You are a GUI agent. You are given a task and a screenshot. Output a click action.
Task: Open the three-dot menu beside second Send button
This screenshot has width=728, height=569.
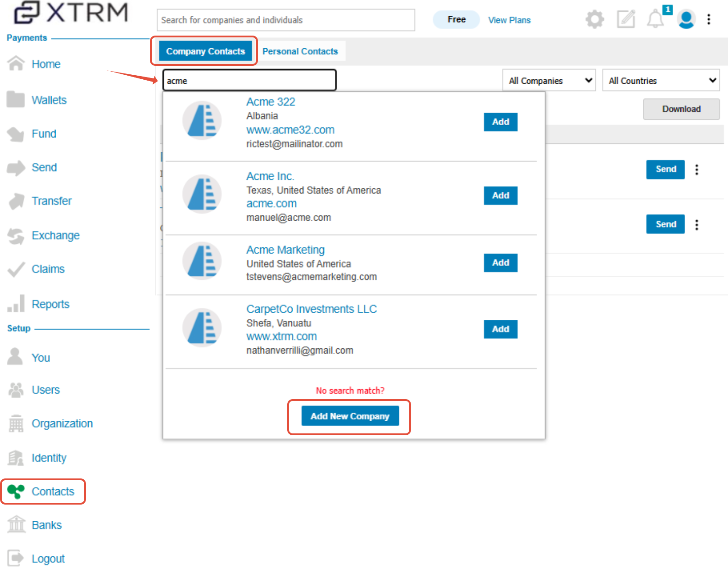(696, 224)
